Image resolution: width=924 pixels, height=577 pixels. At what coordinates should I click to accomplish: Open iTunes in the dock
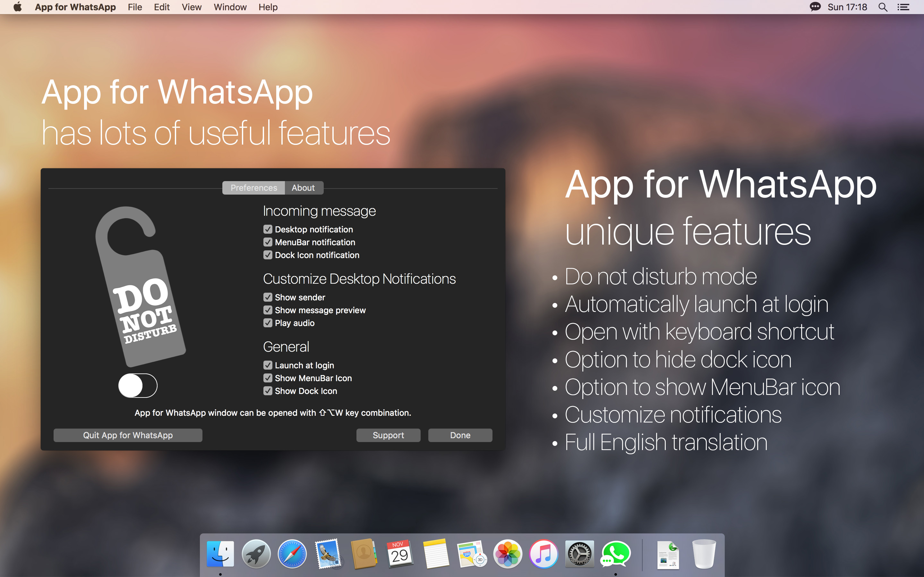[543, 554]
